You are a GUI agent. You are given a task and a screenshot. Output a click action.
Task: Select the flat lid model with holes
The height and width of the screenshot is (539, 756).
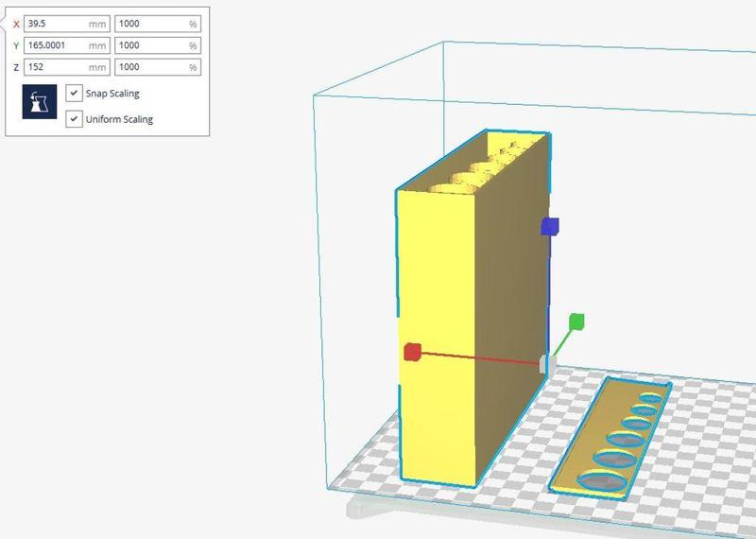[x=610, y=439]
